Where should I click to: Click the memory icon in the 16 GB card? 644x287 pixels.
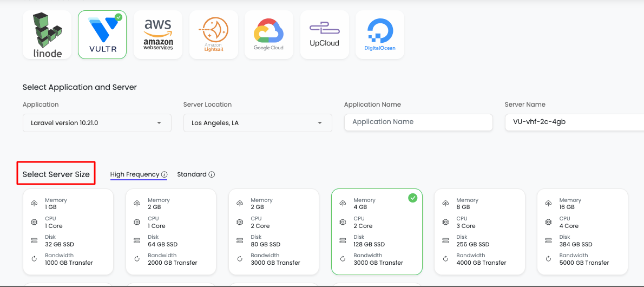tap(548, 203)
